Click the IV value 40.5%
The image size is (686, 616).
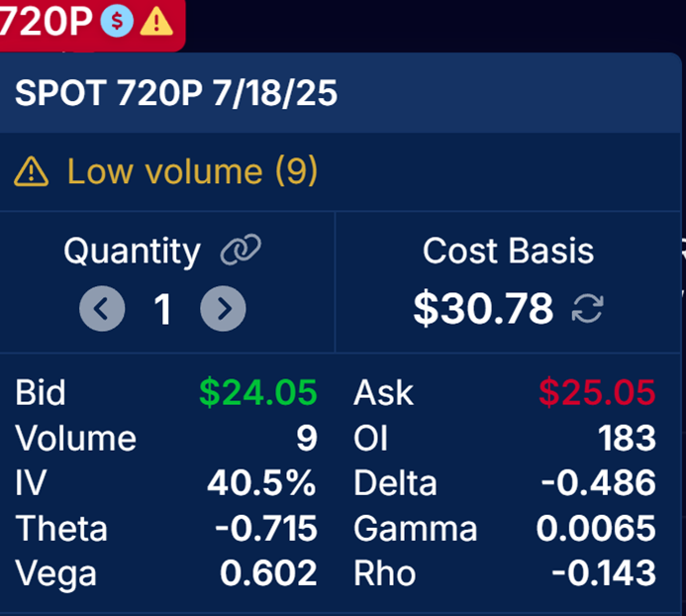click(x=261, y=483)
